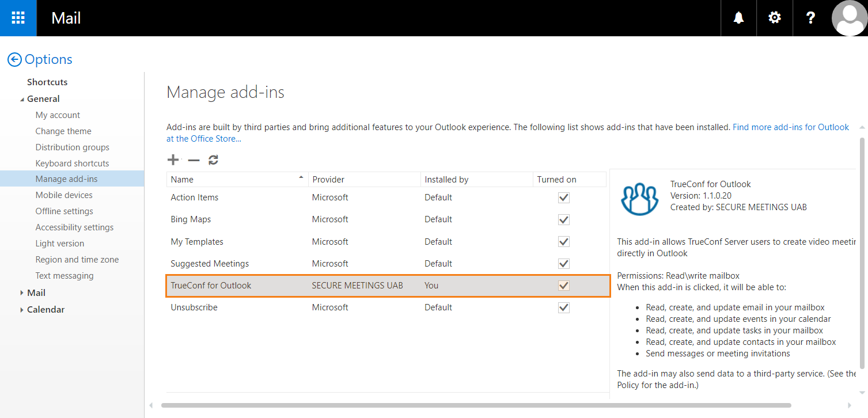The height and width of the screenshot is (418, 868).
Task: Collapse the General section in sidebar
Action: tap(22, 99)
